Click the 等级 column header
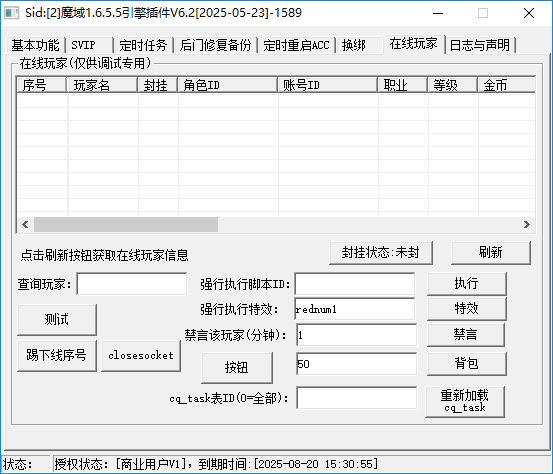This screenshot has height=474, width=553. (x=453, y=85)
